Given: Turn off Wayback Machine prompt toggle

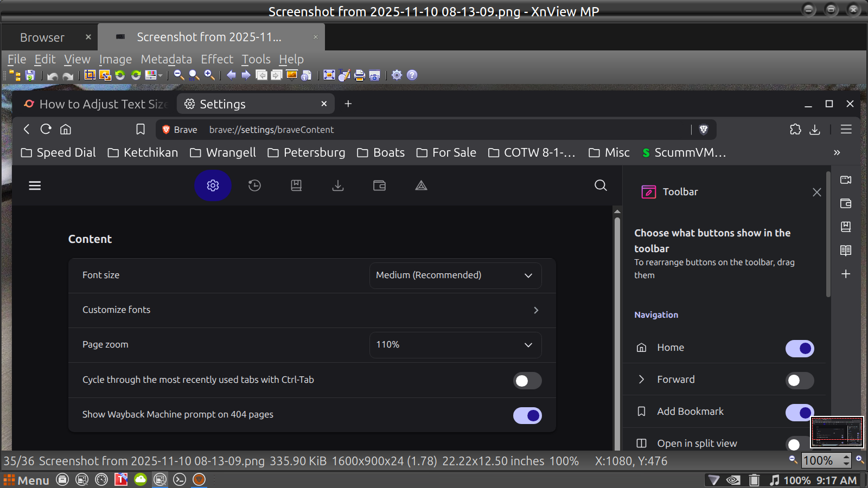Looking at the screenshot, I should [x=527, y=415].
